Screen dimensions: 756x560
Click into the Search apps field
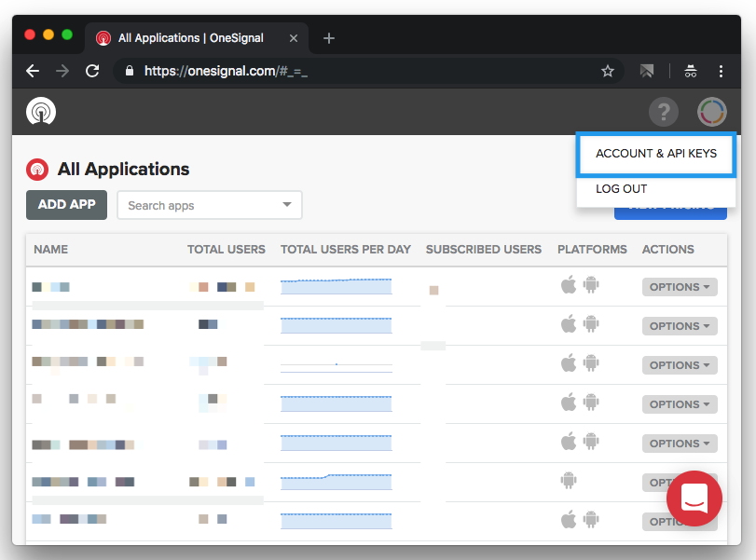tap(209, 205)
